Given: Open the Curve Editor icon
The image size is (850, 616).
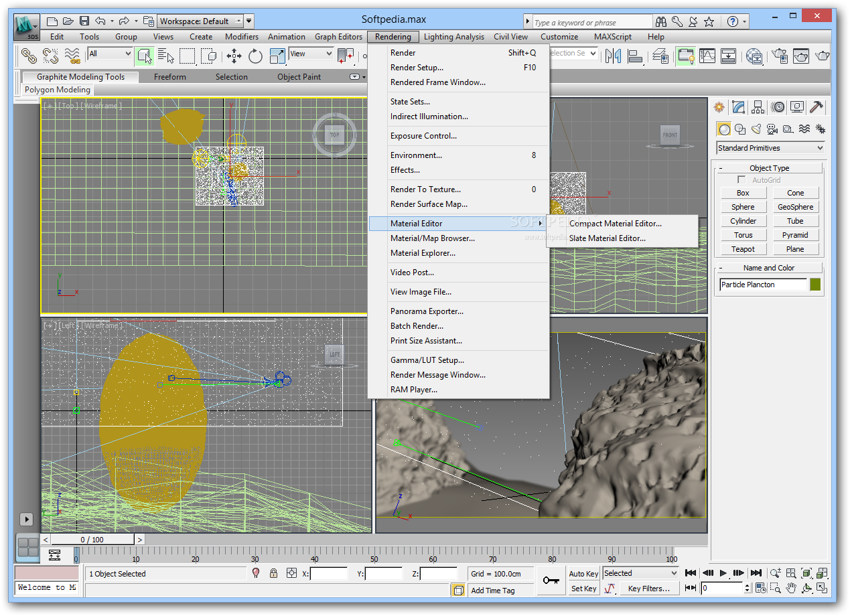Looking at the screenshot, I should pyautogui.click(x=707, y=55).
